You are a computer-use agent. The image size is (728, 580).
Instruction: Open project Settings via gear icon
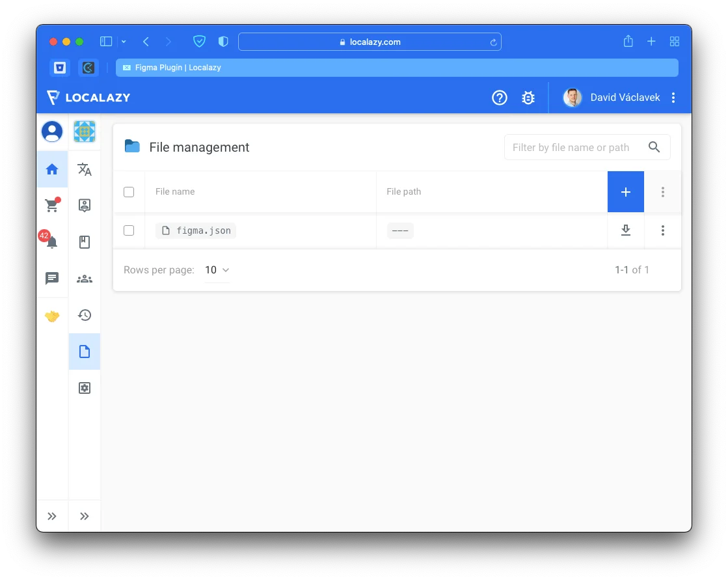(x=85, y=387)
